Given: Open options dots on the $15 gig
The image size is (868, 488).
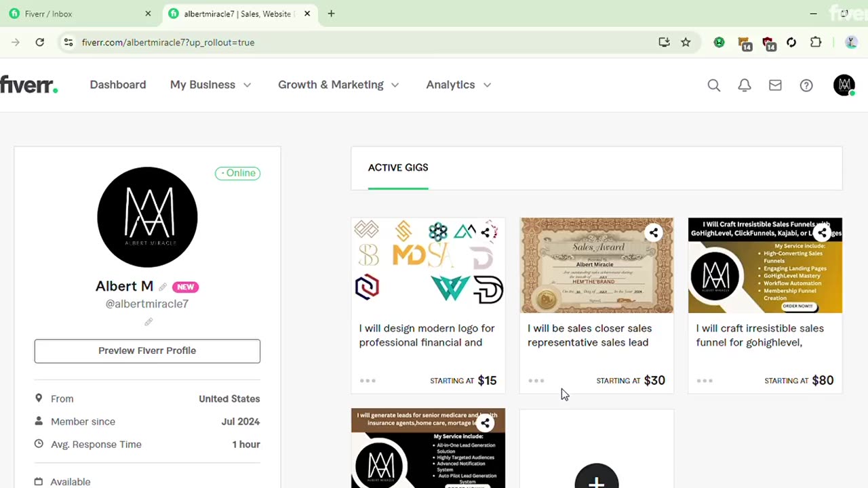Looking at the screenshot, I should click(368, 380).
